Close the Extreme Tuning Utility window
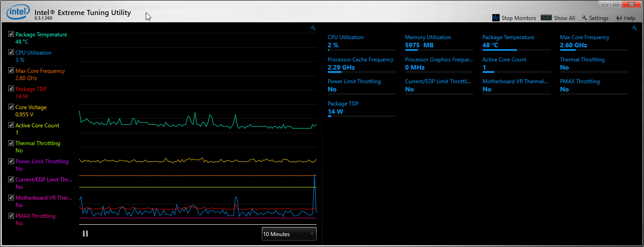644x247 pixels. pos(631,4)
